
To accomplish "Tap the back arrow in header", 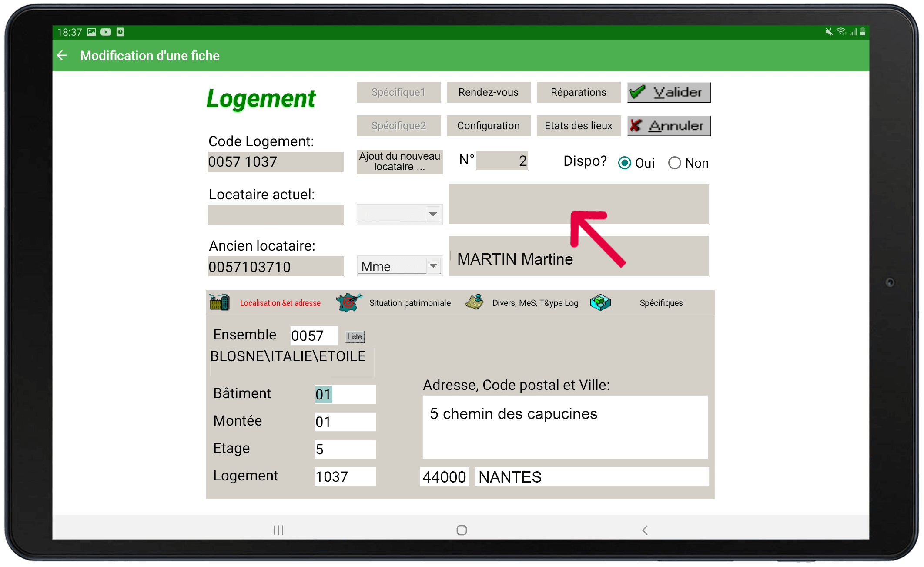I will point(62,55).
